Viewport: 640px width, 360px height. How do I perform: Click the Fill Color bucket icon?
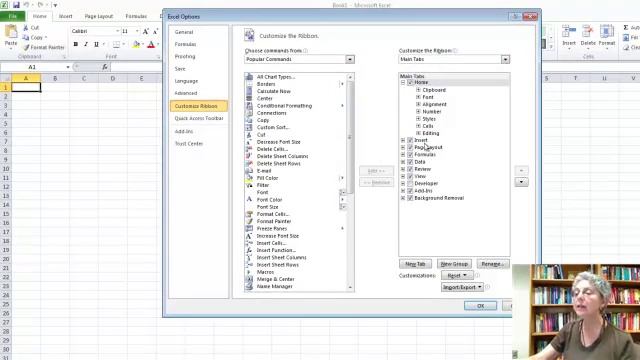[136, 44]
